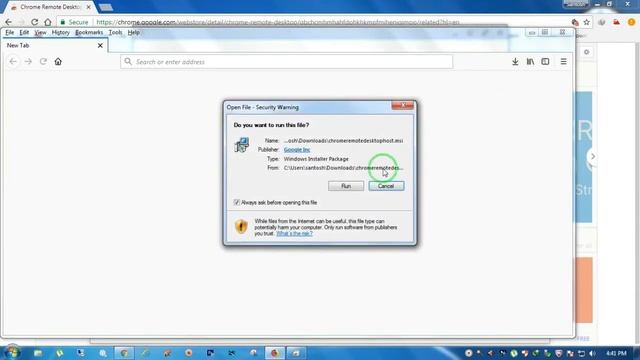Click the Secure padlock indicator in Chrome

coord(74,22)
